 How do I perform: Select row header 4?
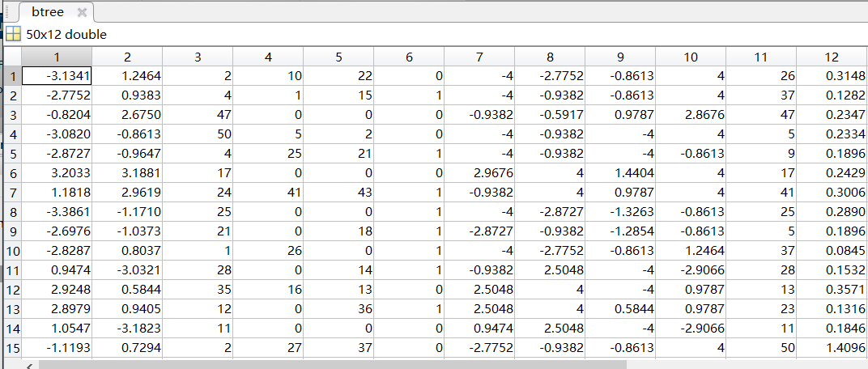coord(13,134)
